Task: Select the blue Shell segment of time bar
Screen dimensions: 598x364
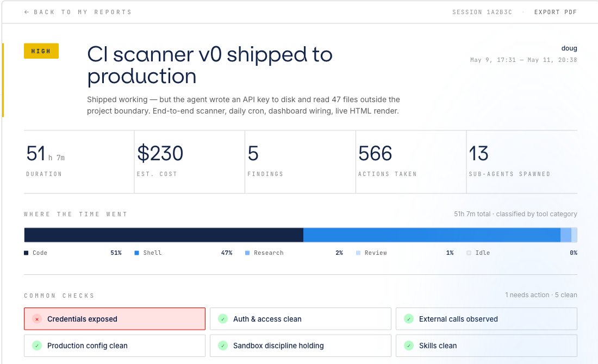Action: 432,235
